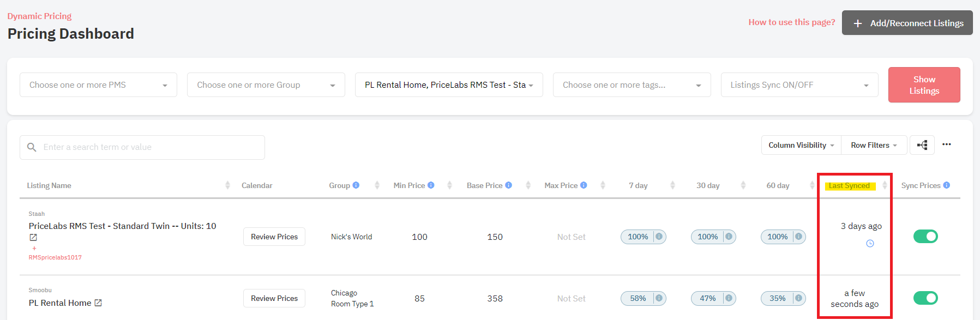This screenshot has height=320, width=980.
Task: Open the Listings Sync ON/OFF dropdown
Action: coord(799,85)
